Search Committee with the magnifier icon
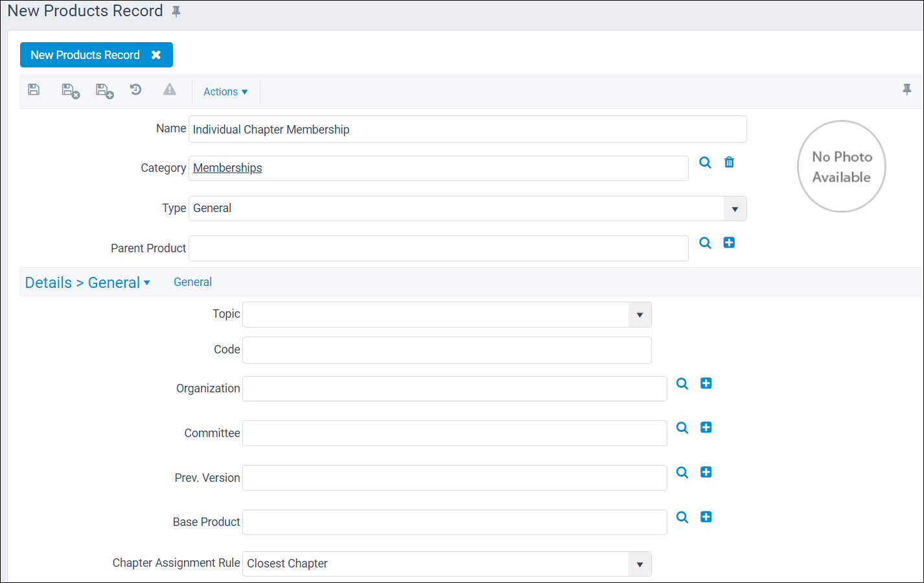This screenshot has height=583, width=924. coord(682,427)
